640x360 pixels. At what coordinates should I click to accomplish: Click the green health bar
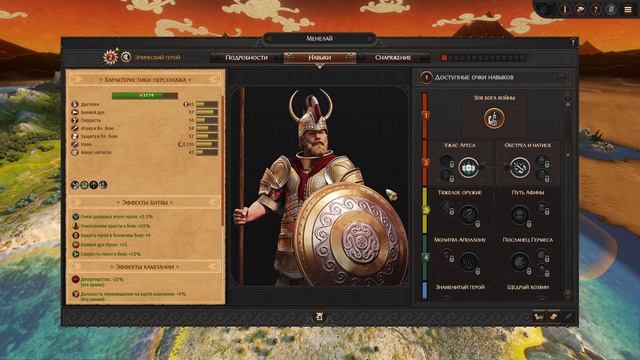point(145,96)
